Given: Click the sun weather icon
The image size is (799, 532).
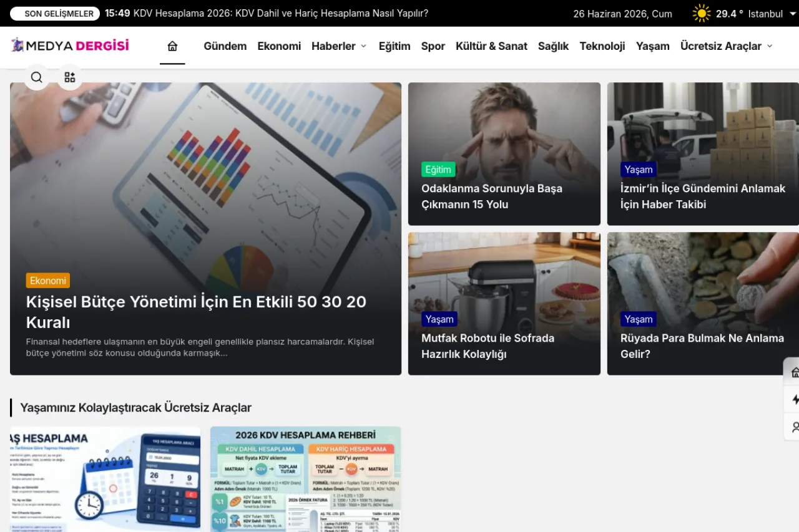Looking at the screenshot, I should click(702, 13).
